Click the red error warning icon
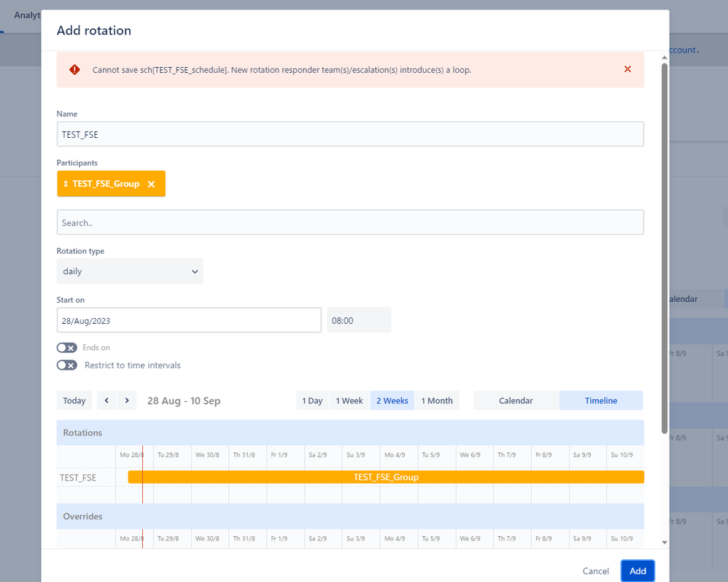The image size is (728, 582). coord(74,69)
